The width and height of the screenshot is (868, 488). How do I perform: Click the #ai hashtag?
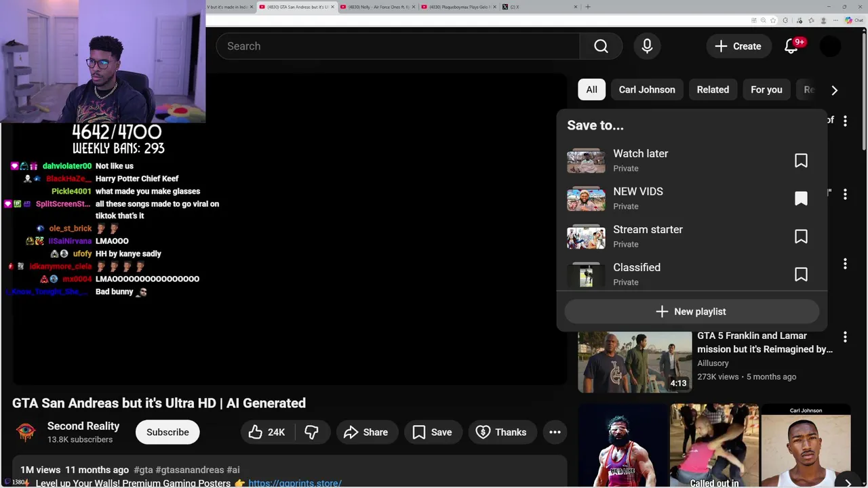233,470
